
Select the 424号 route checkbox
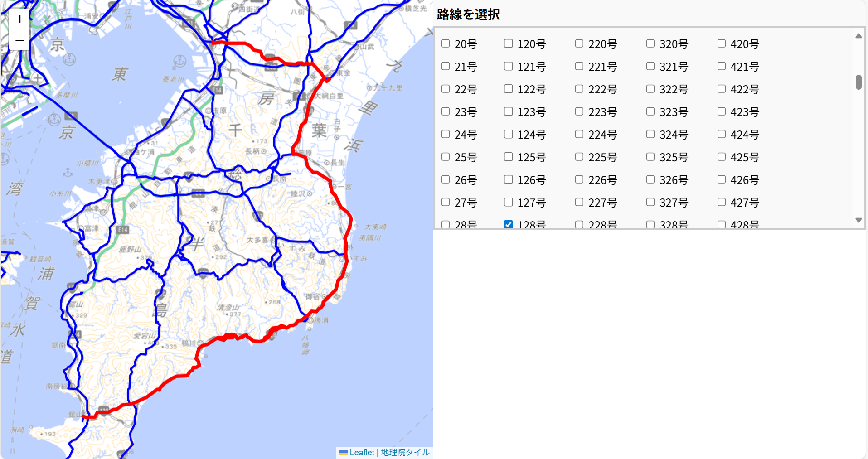pos(721,134)
